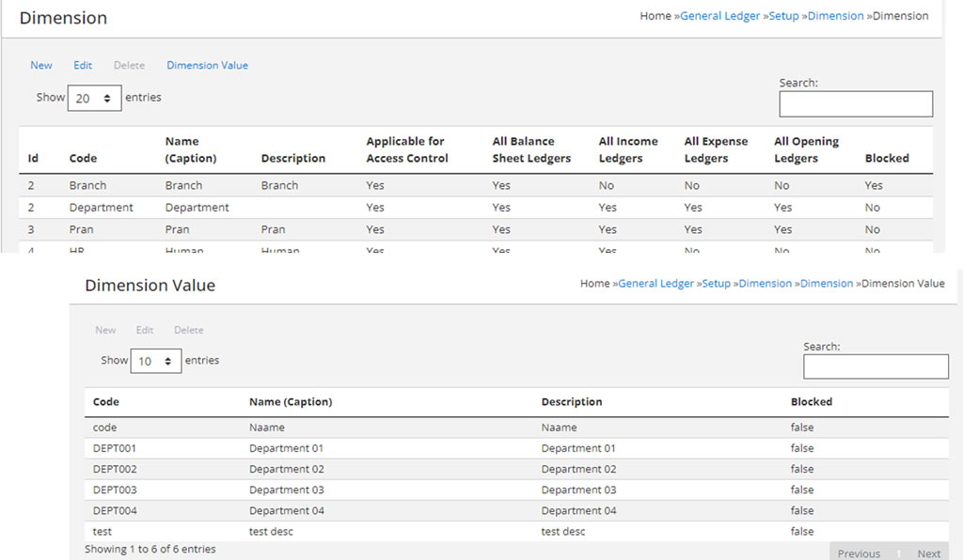Image resolution: width=963 pixels, height=560 pixels.
Task: Select the DEPT004 row
Action: click(x=115, y=511)
